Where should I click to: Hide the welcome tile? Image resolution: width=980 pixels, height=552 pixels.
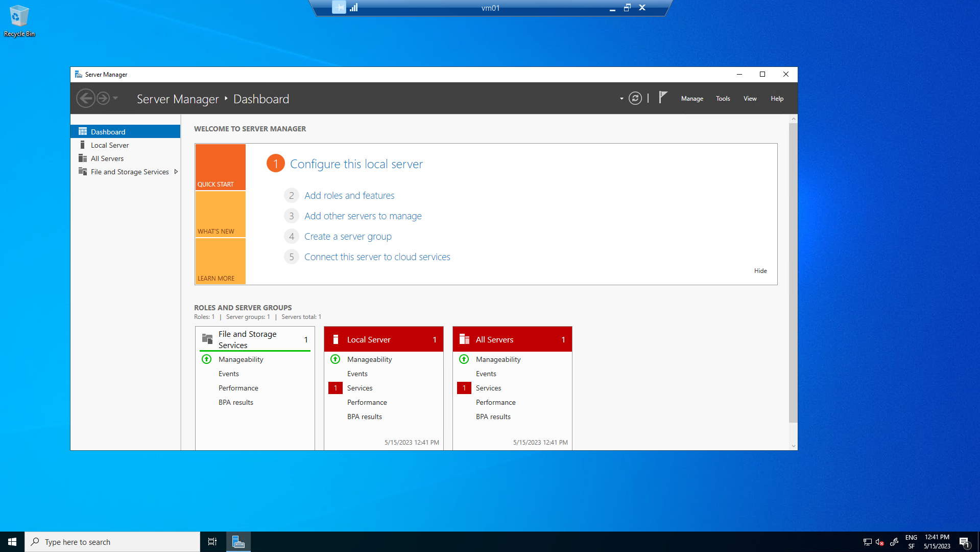[760, 270]
